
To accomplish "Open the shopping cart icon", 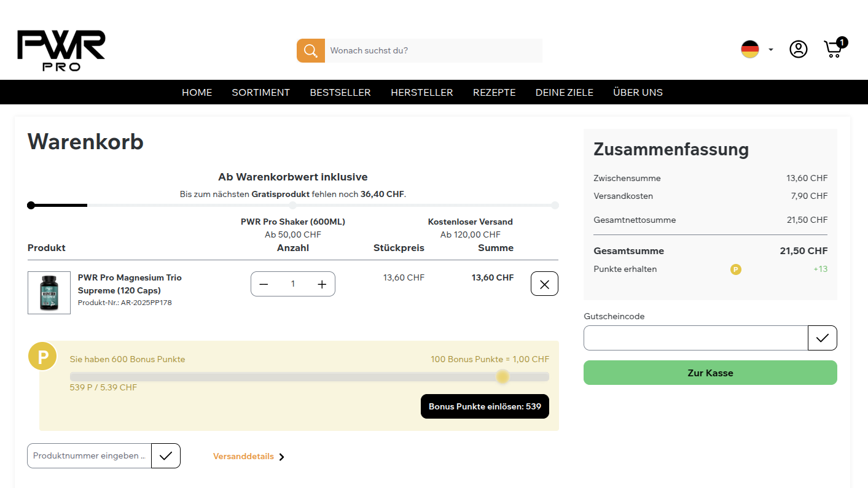I will coord(834,48).
